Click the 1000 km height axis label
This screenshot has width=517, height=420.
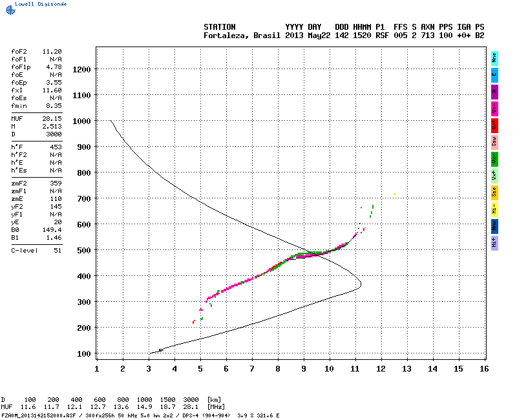pyautogui.click(x=81, y=121)
